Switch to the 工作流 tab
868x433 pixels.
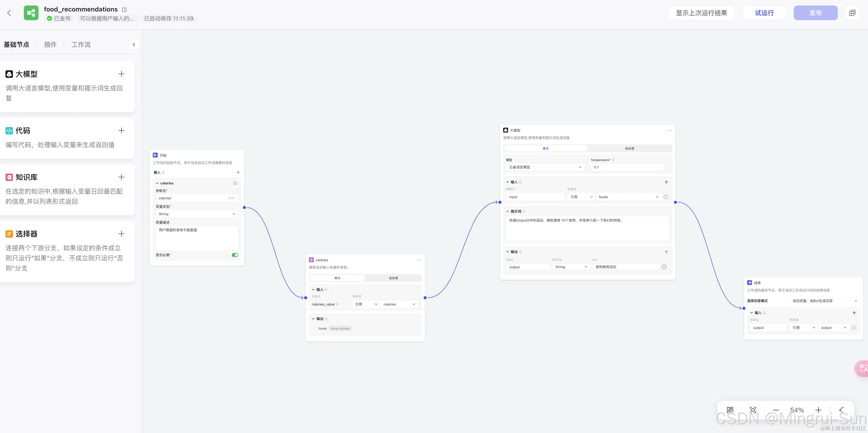pos(81,45)
